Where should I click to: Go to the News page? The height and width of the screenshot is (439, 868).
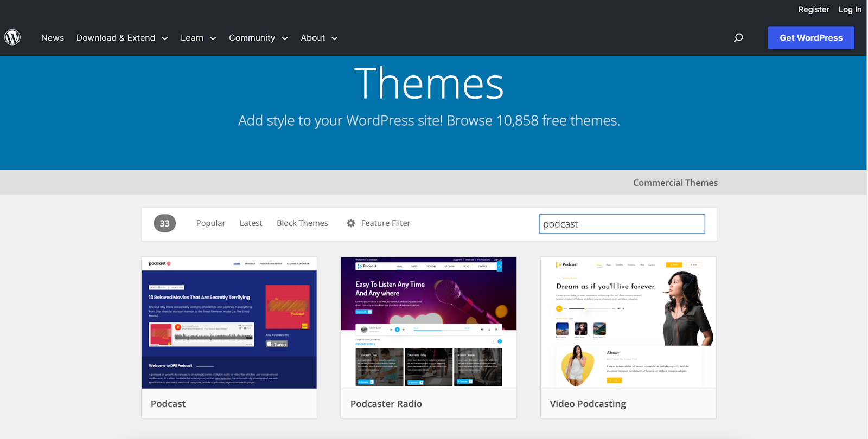tap(53, 38)
